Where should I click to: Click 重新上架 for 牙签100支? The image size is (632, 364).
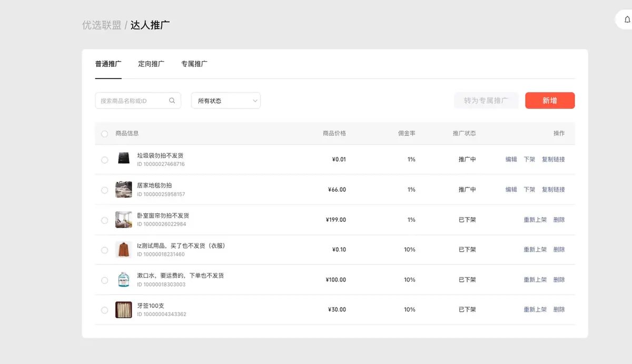535,310
